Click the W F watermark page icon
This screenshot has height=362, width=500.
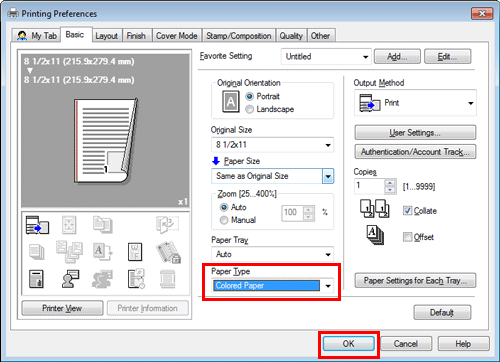point(135,252)
